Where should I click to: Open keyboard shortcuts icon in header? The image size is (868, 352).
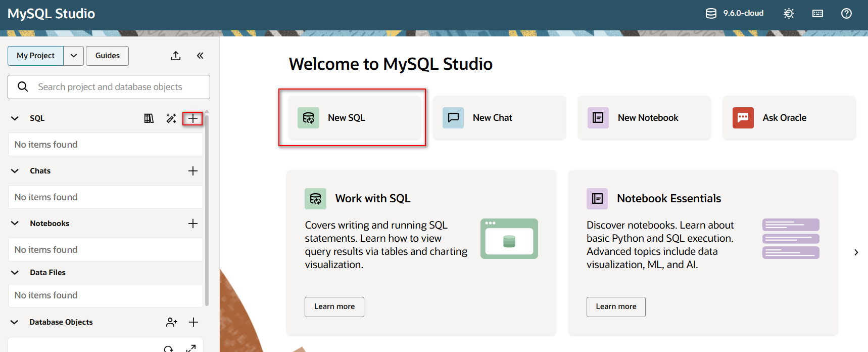tap(817, 14)
